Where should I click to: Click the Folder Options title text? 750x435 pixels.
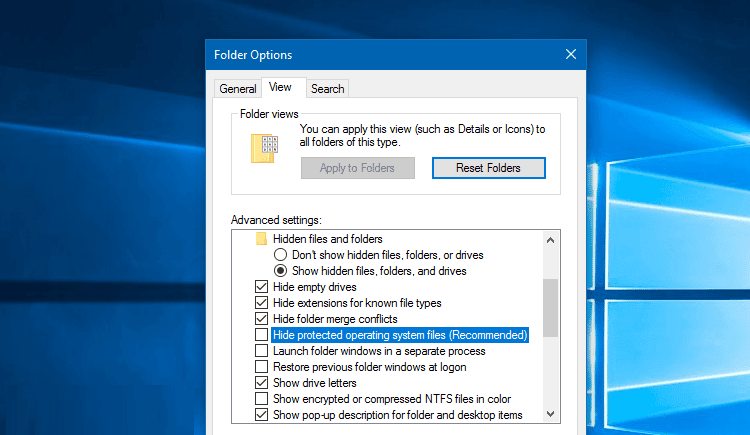(x=253, y=55)
